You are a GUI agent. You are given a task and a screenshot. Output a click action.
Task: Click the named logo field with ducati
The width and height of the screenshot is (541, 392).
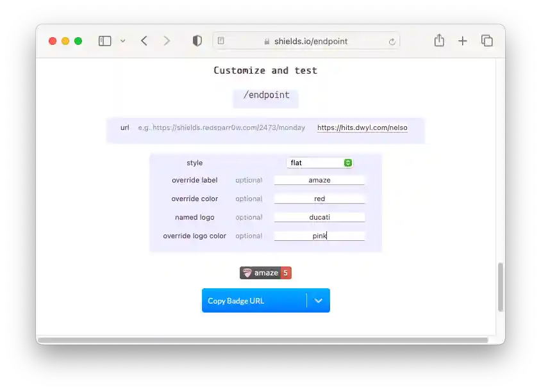[319, 217]
